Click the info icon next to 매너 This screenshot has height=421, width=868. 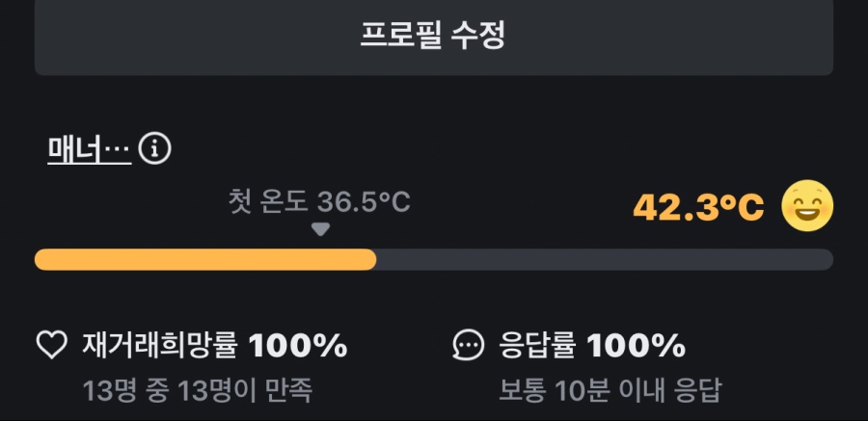[155, 148]
